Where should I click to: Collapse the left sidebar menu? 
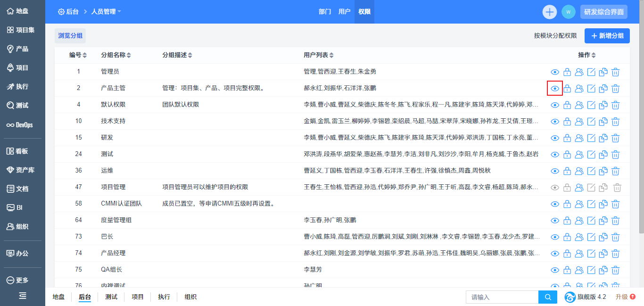[x=23, y=296]
